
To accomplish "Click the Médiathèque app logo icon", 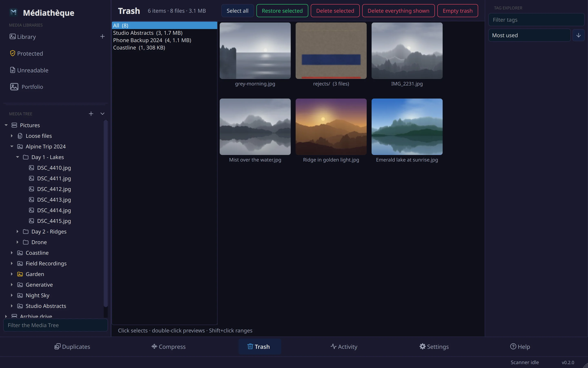I will (x=14, y=12).
